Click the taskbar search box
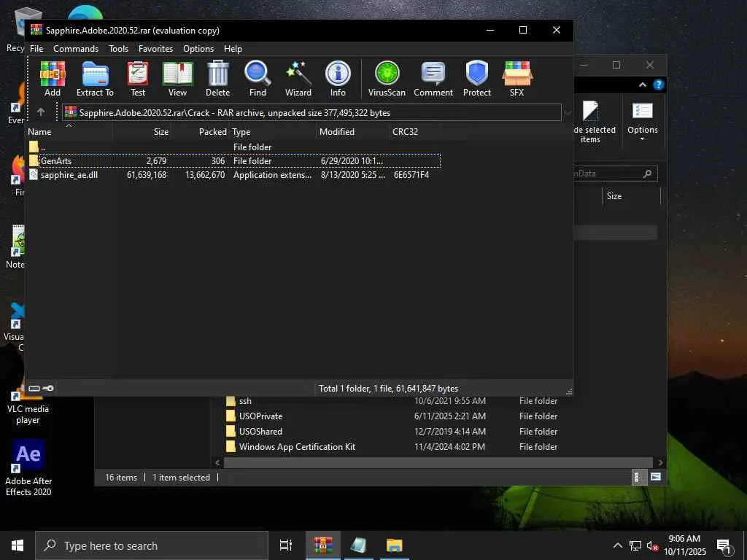This screenshot has width=747, height=560. (152, 545)
